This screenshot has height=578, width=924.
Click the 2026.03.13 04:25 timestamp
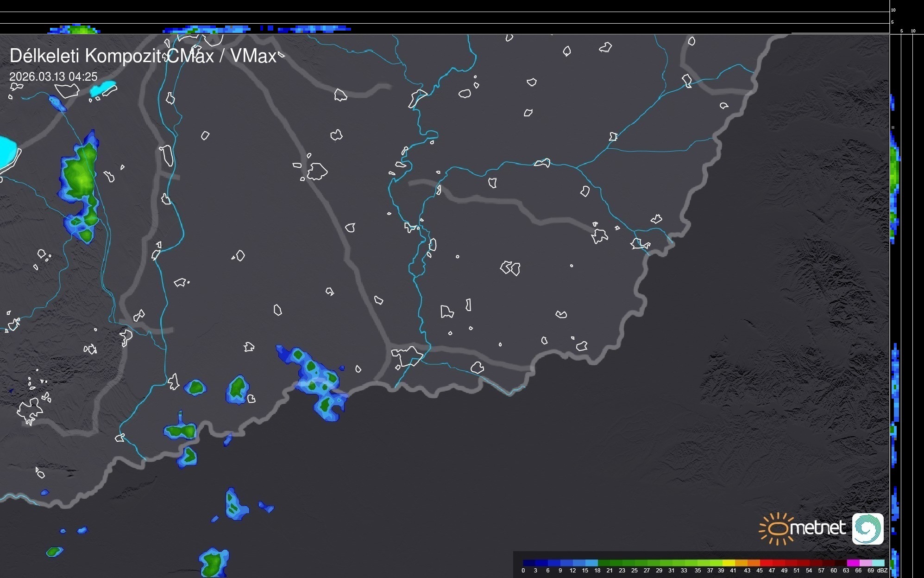pos(53,76)
